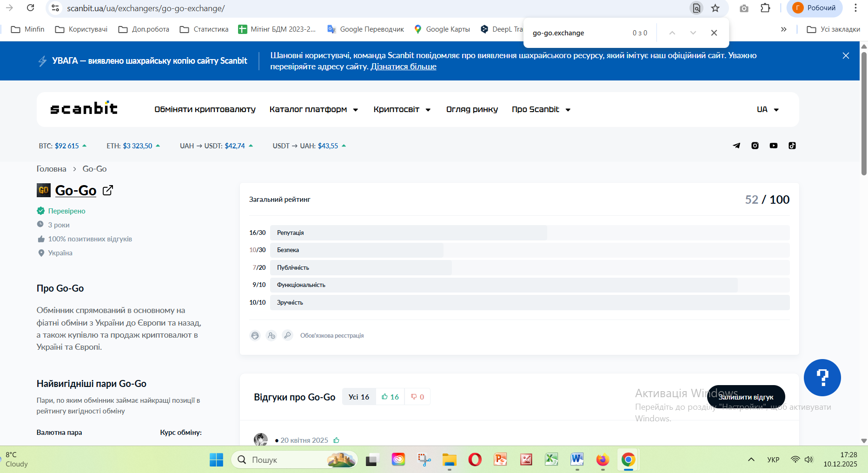Open the taskbar clock and date
Screen dimensions: 868x473
point(840,460)
